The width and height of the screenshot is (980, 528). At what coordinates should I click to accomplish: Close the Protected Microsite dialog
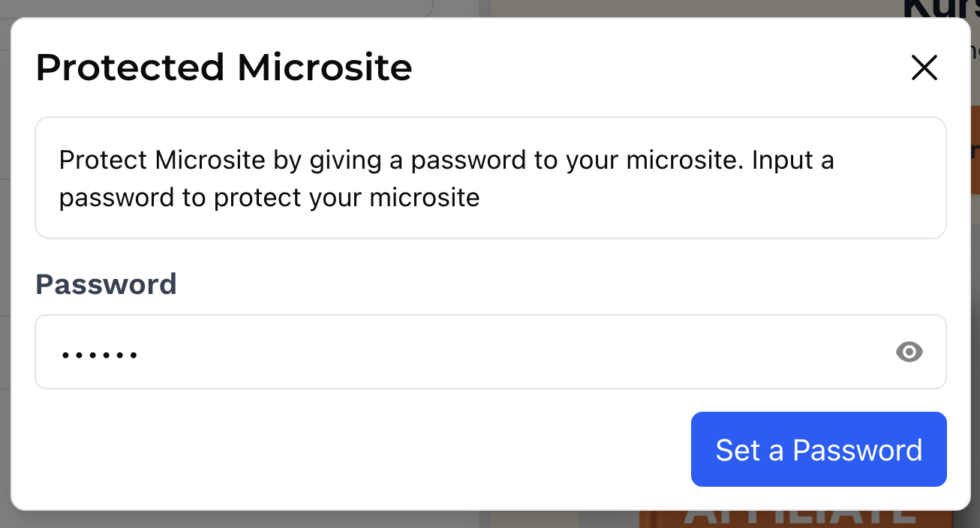point(924,68)
